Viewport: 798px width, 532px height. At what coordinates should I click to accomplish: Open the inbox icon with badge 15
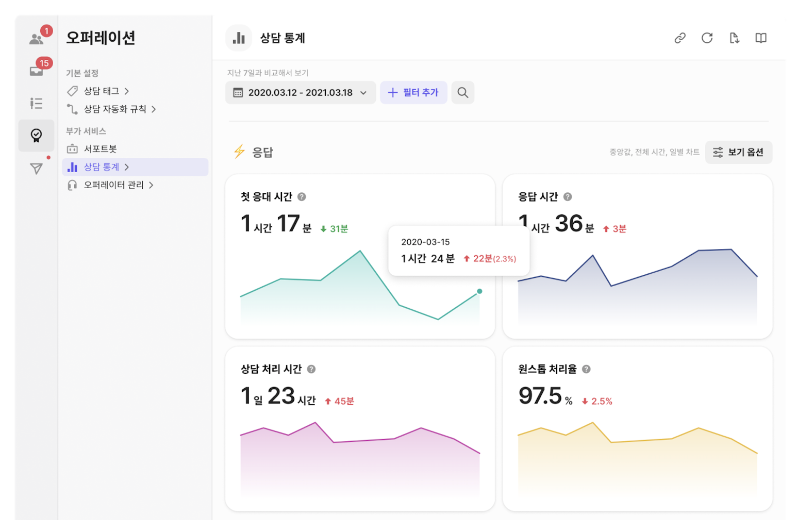(36, 71)
